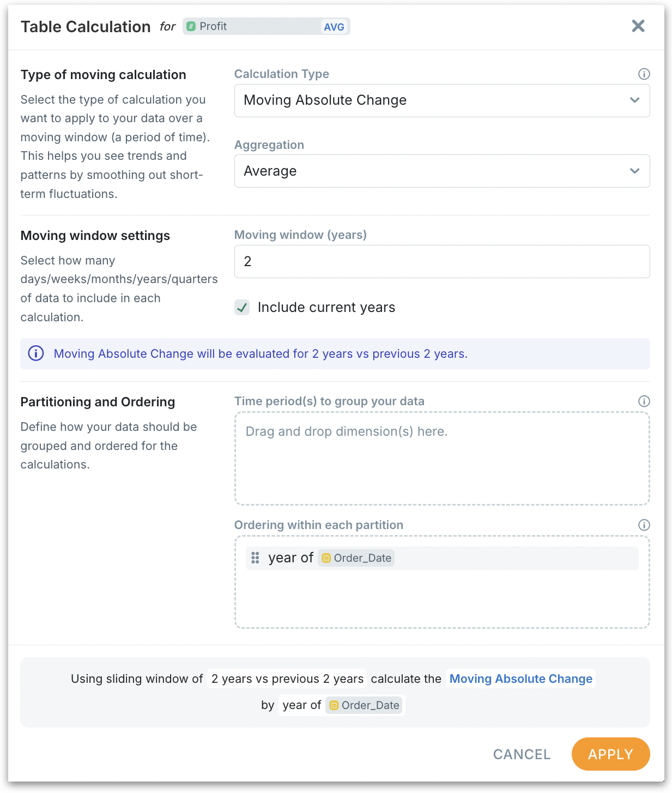Image resolution: width=672 pixels, height=793 pixels.
Task: Click the AVG aggregation badge on Profit
Action: (x=334, y=27)
